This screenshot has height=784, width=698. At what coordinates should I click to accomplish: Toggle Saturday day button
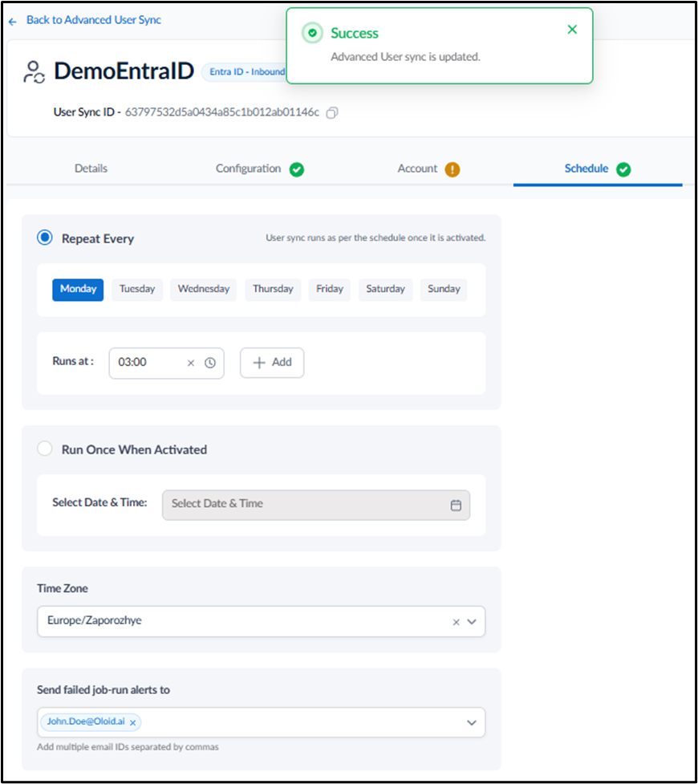click(x=385, y=290)
